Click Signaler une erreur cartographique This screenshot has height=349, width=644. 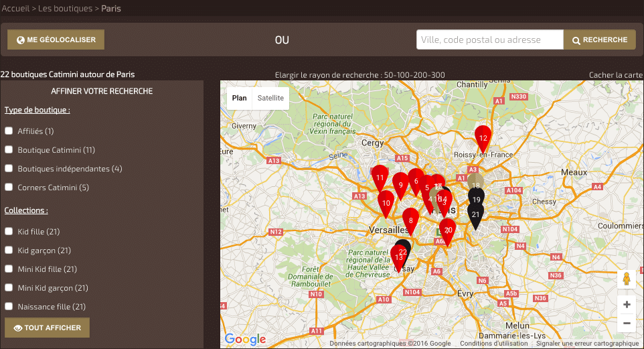click(x=587, y=343)
